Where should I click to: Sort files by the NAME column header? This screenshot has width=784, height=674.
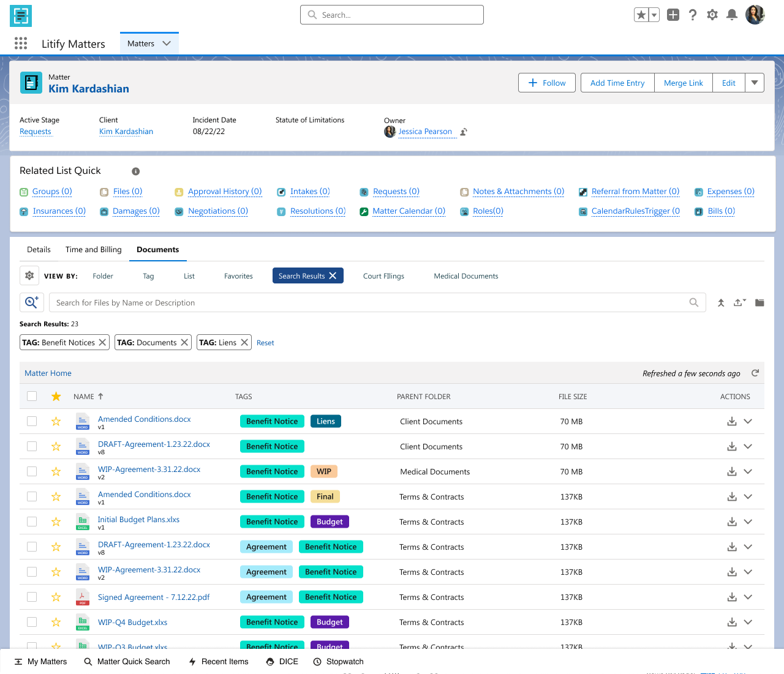pos(88,396)
